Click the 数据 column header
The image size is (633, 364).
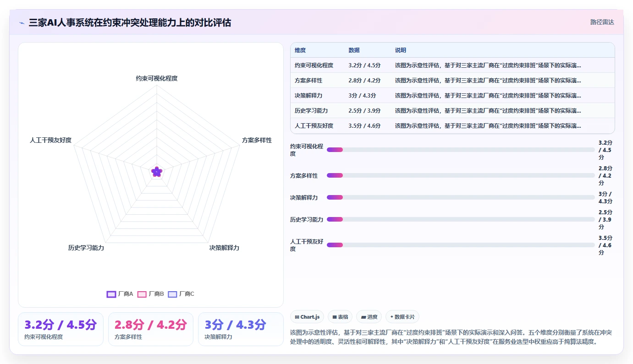pos(354,50)
